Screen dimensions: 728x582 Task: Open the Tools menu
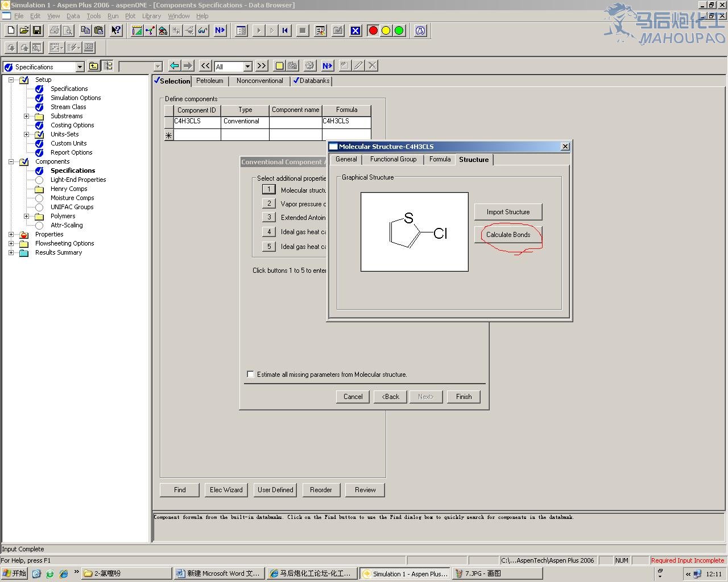(94, 16)
